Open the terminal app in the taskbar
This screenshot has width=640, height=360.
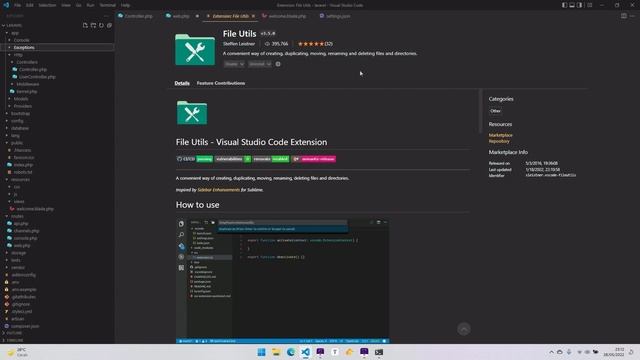[379, 352]
